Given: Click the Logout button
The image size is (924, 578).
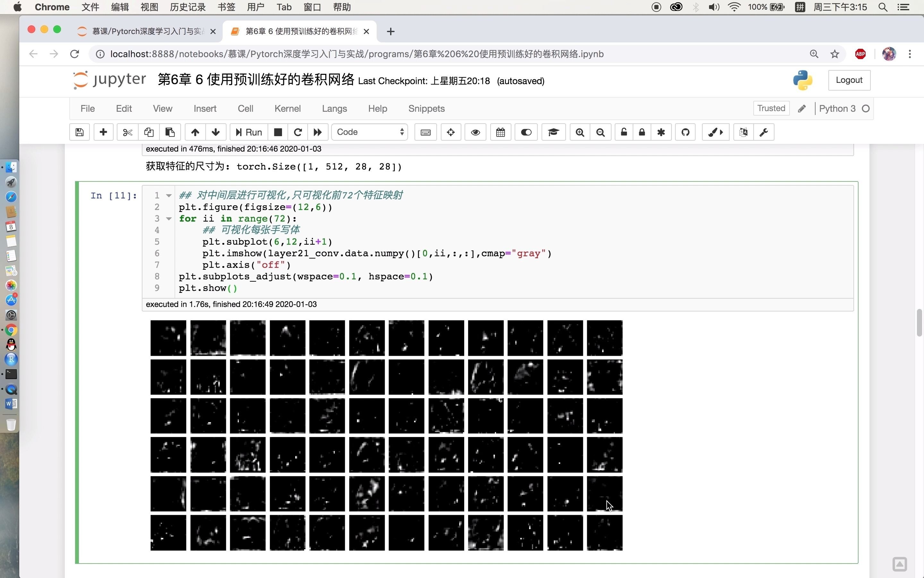Looking at the screenshot, I should pos(849,80).
